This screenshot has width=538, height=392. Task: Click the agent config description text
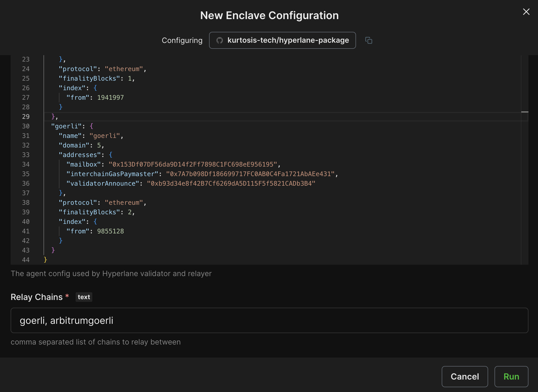click(x=111, y=273)
